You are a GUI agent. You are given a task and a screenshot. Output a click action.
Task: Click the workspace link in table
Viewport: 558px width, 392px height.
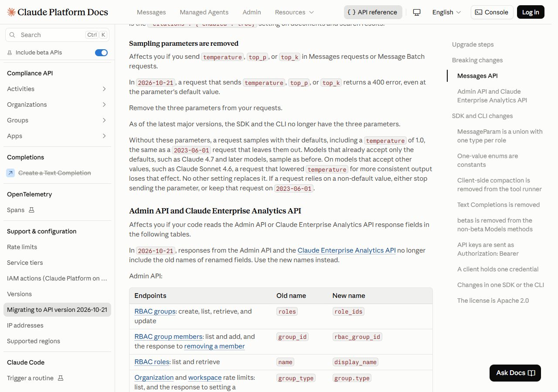coord(205,378)
